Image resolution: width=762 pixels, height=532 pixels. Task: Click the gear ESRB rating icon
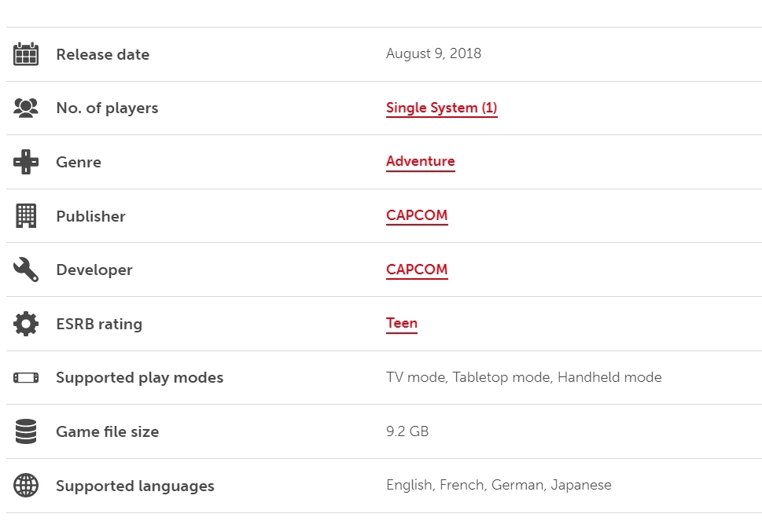tap(26, 324)
